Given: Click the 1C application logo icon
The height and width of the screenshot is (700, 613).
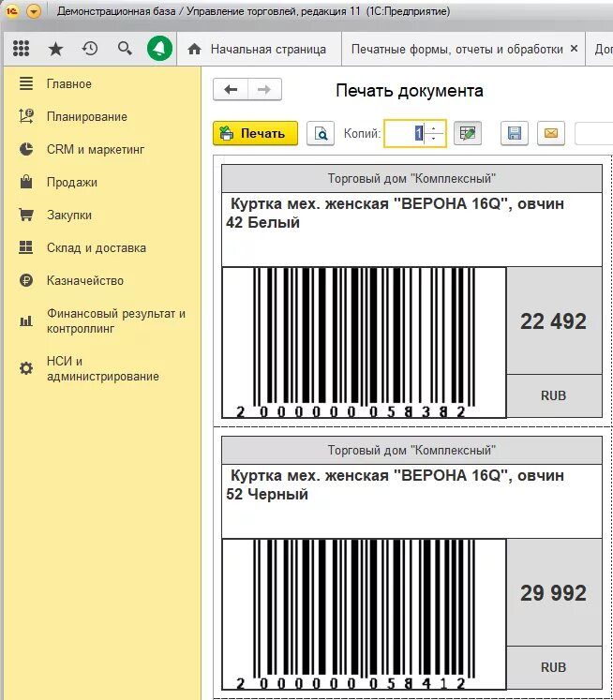Looking at the screenshot, I should 11,11.
